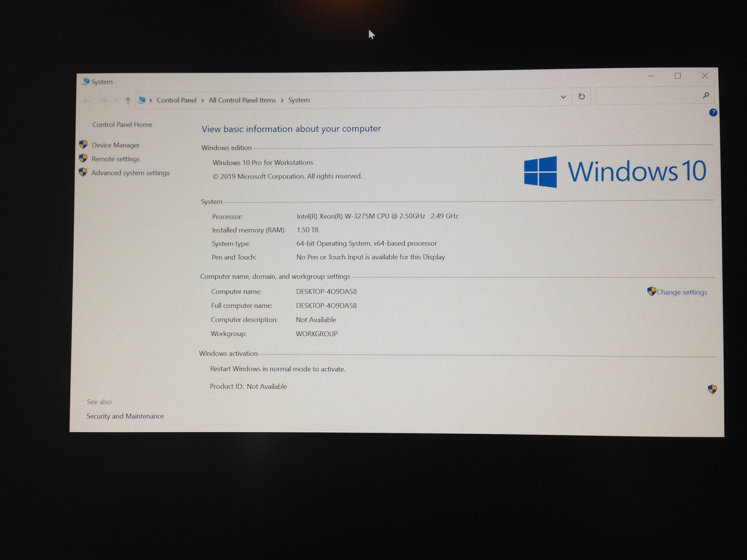Click the Control Panel breadcrumb
Image resolution: width=747 pixels, height=560 pixels.
(x=176, y=100)
